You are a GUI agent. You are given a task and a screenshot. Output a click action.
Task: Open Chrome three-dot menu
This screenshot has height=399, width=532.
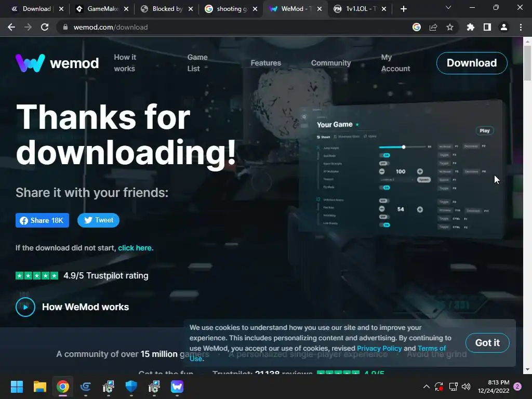521,27
